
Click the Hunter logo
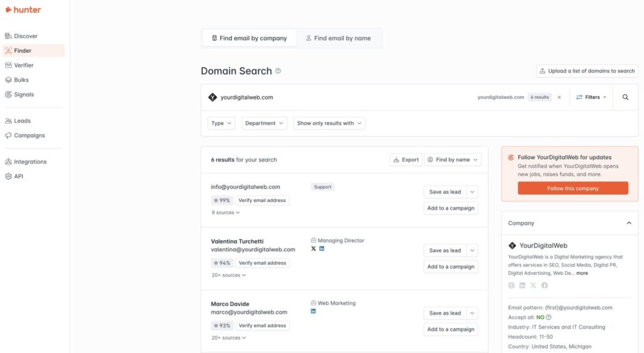[x=23, y=10]
